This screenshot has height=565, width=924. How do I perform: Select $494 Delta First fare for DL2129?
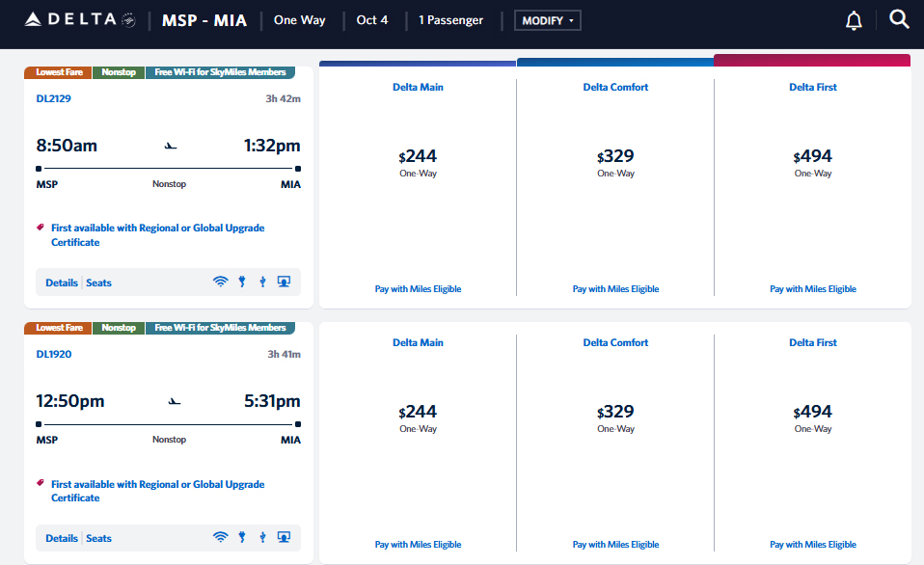(x=813, y=156)
